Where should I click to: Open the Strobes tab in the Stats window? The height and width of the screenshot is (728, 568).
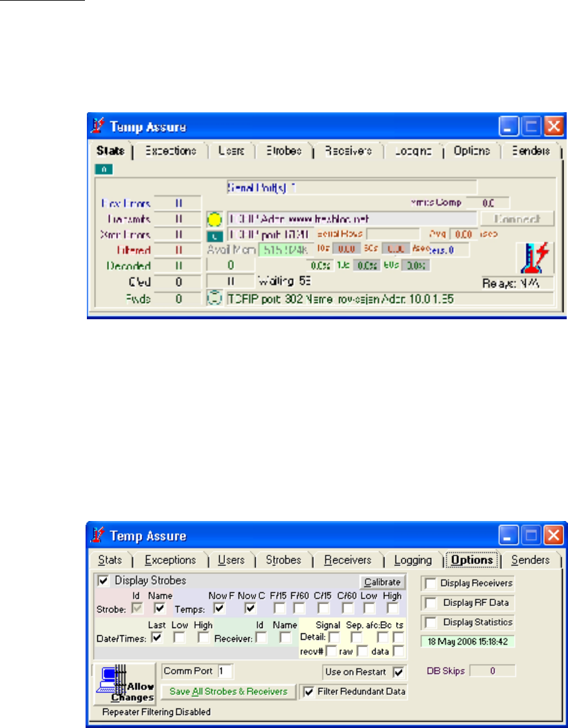[283, 151]
